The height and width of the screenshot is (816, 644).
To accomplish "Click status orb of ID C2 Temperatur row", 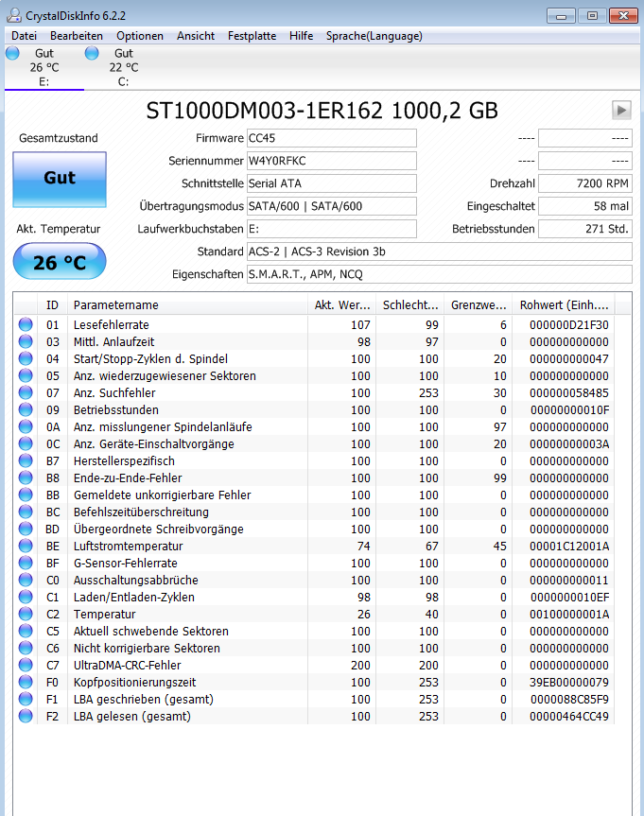I will 26,614.
